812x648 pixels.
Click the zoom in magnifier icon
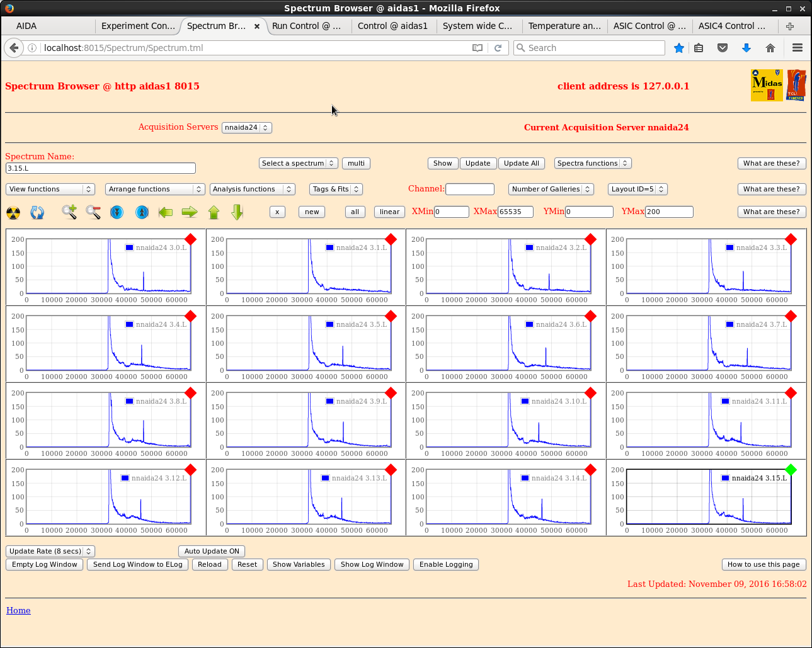pos(69,212)
